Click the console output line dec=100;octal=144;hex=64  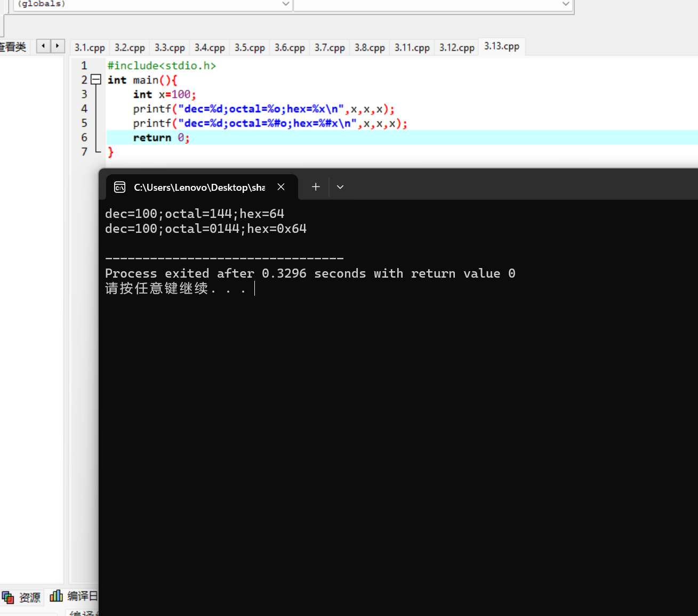[x=195, y=214]
